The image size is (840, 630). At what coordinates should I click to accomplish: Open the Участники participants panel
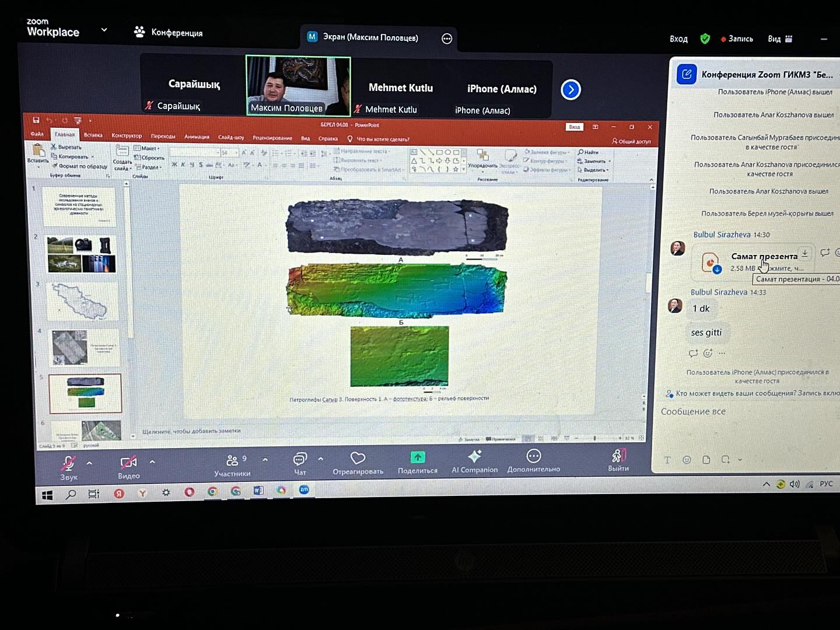(x=232, y=461)
